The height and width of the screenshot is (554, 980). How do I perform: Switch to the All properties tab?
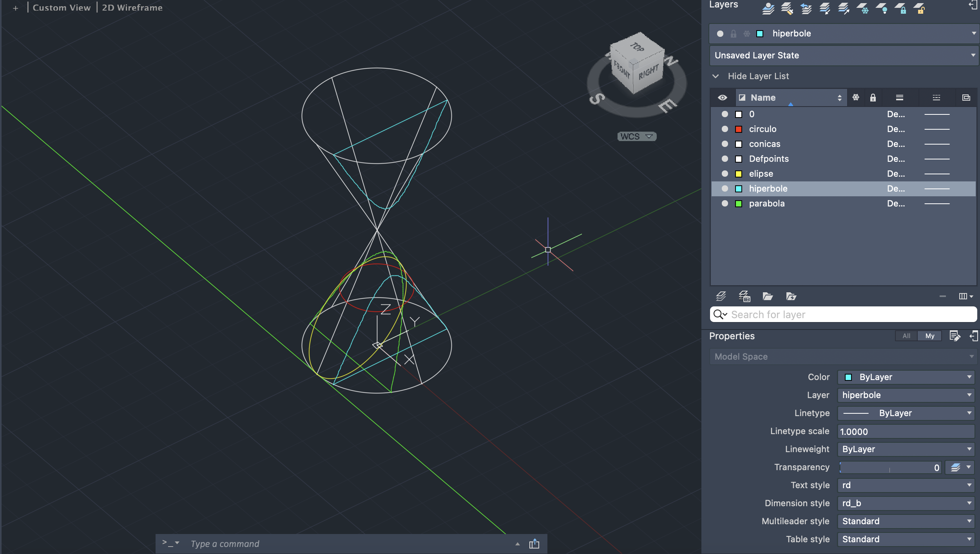(x=906, y=336)
